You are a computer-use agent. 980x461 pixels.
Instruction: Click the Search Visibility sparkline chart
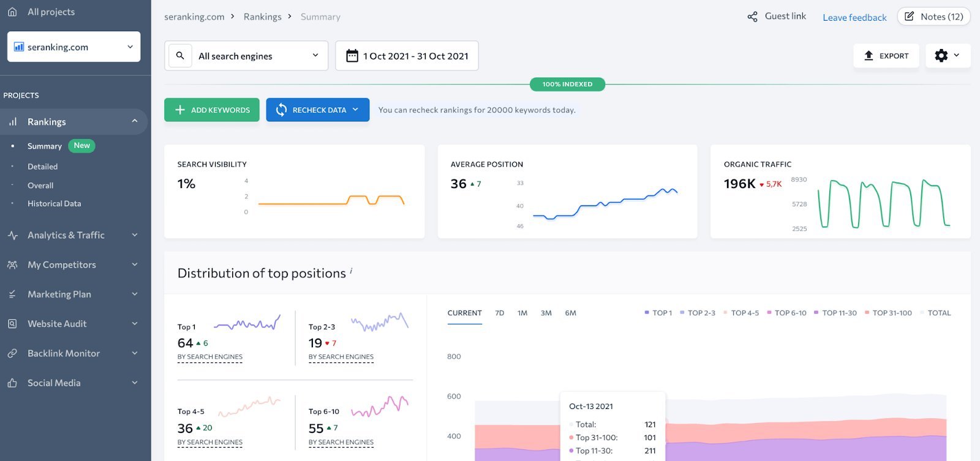coord(331,200)
